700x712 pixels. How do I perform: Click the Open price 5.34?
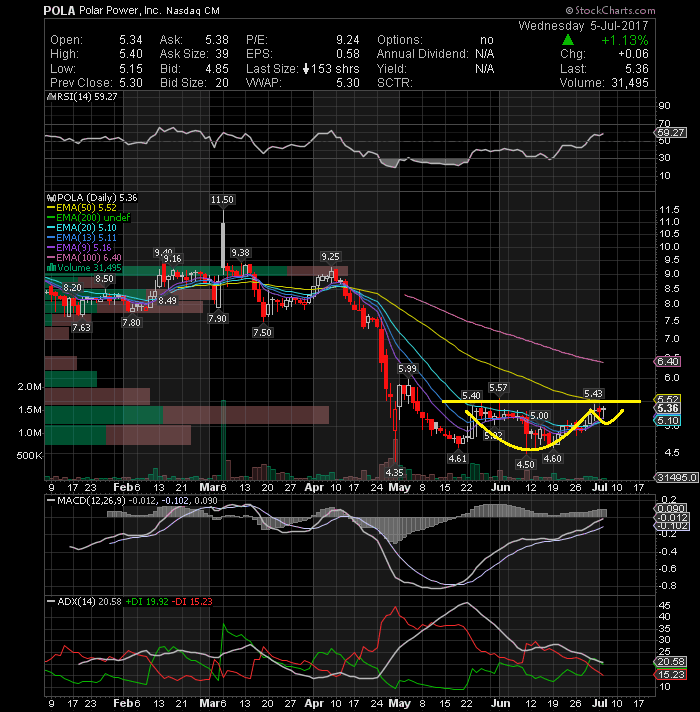click(131, 40)
